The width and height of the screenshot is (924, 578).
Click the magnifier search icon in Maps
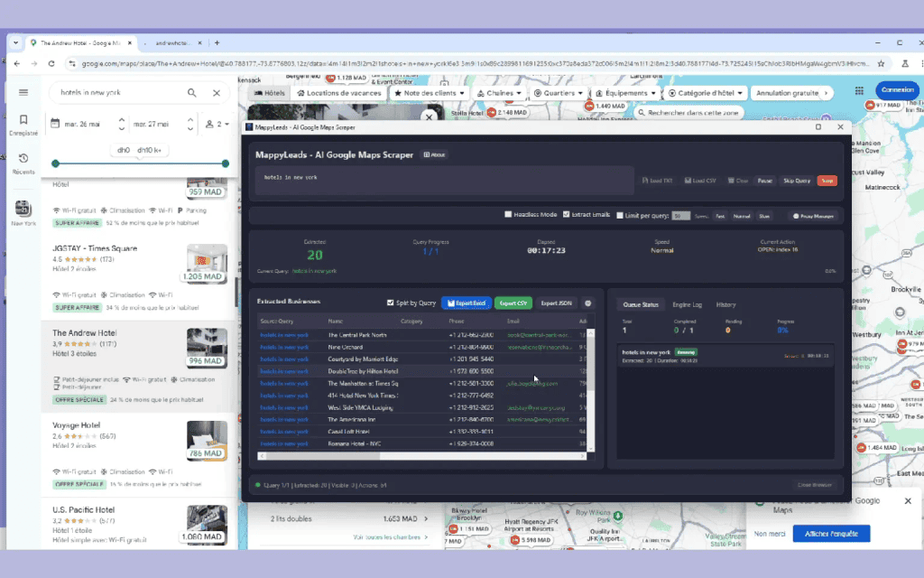pyautogui.click(x=191, y=93)
